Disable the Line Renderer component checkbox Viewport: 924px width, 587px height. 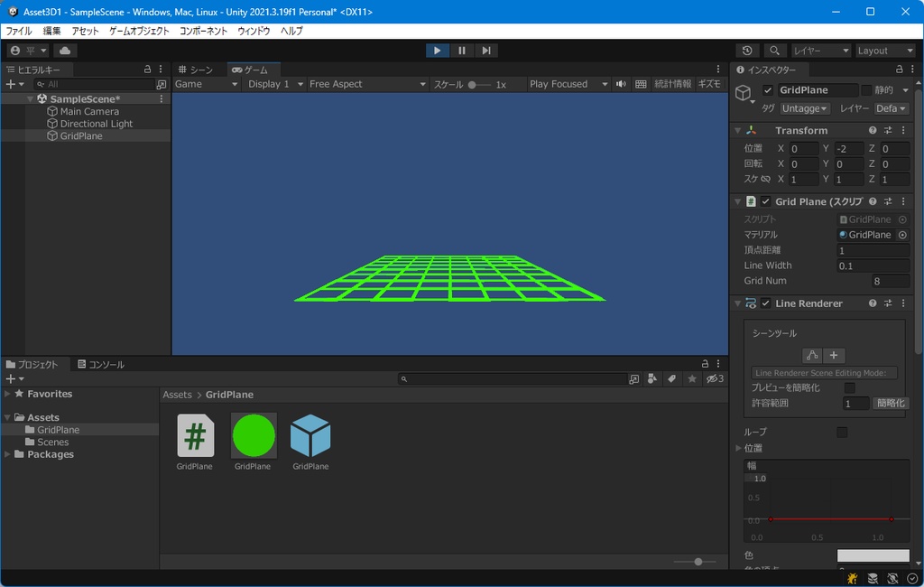(x=765, y=303)
